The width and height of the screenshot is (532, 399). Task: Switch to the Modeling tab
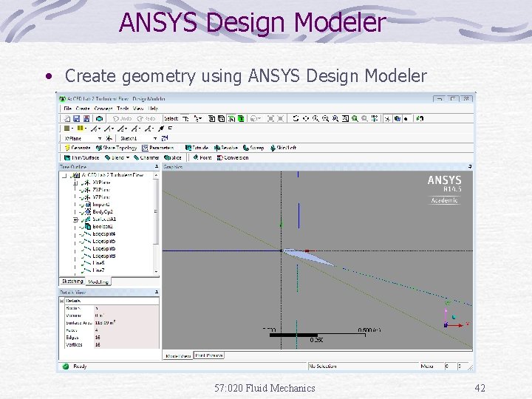tap(98, 282)
